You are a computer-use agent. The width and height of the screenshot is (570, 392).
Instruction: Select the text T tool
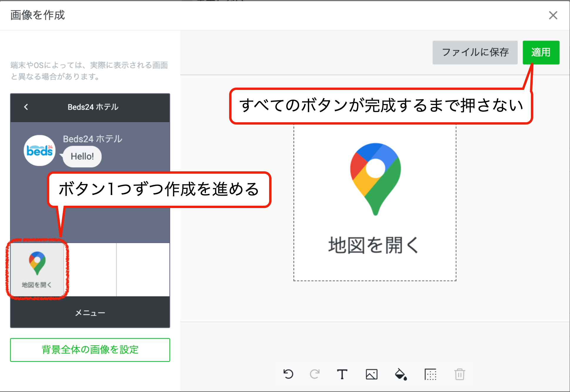[342, 374]
